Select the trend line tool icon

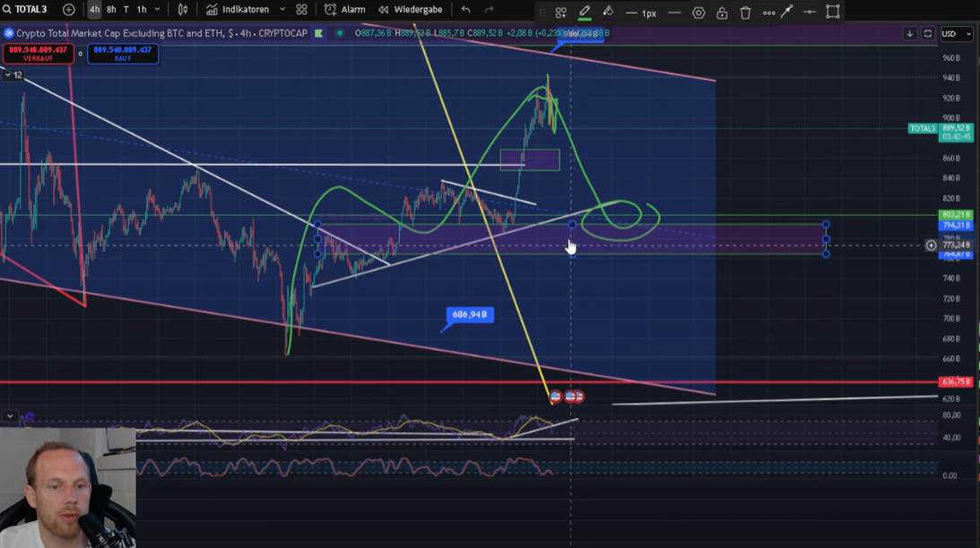click(787, 12)
